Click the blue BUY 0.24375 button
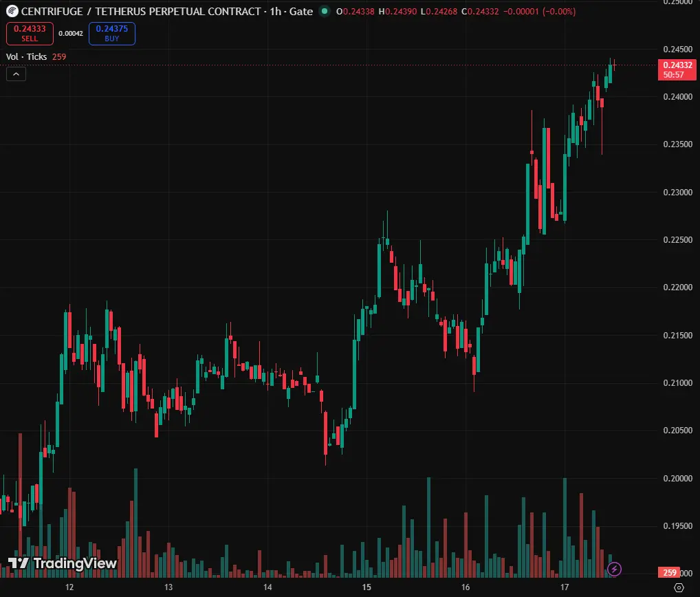Screen dimensions: 700x597 pyautogui.click(x=112, y=34)
